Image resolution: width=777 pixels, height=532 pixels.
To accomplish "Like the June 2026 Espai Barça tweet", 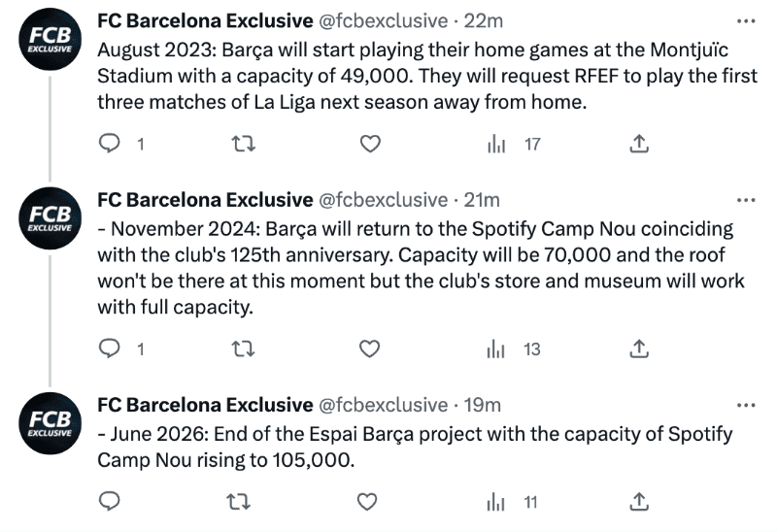I will tap(367, 501).
